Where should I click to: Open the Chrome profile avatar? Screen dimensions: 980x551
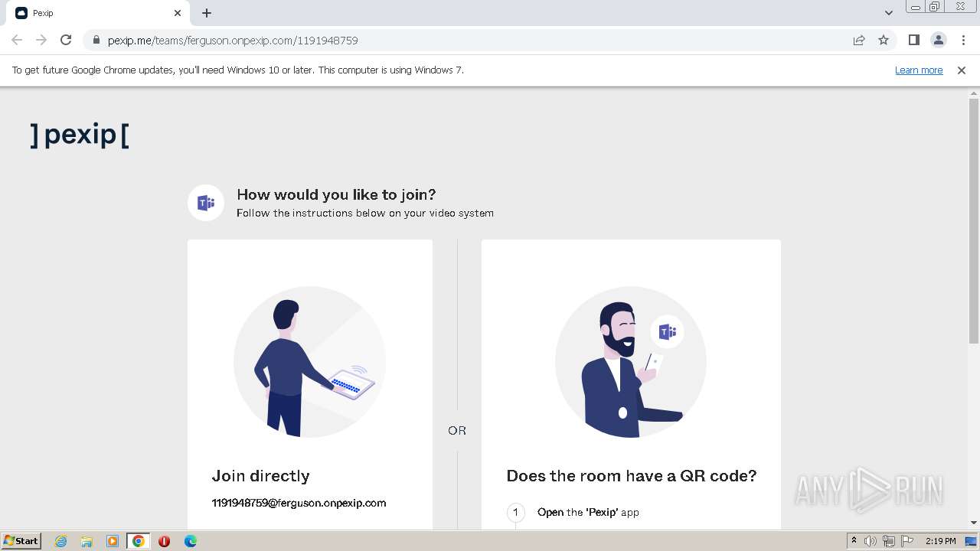[938, 40]
